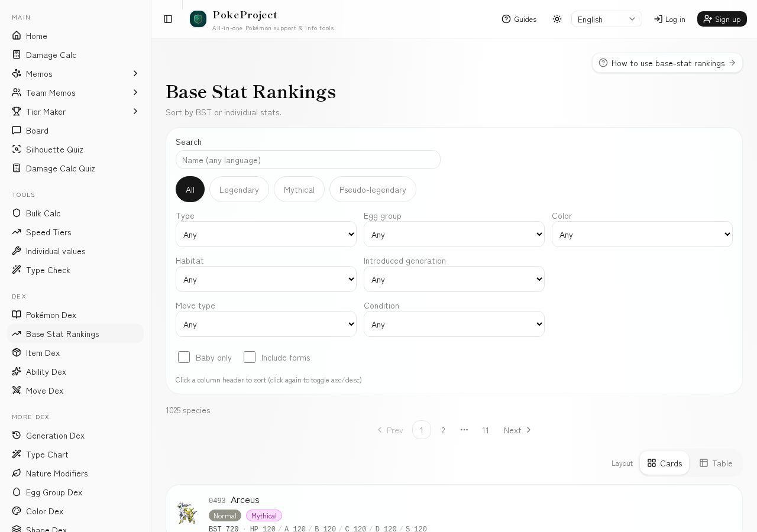Expand the Team Memos submenu chevron
The height and width of the screenshot is (532, 757).
point(135,92)
